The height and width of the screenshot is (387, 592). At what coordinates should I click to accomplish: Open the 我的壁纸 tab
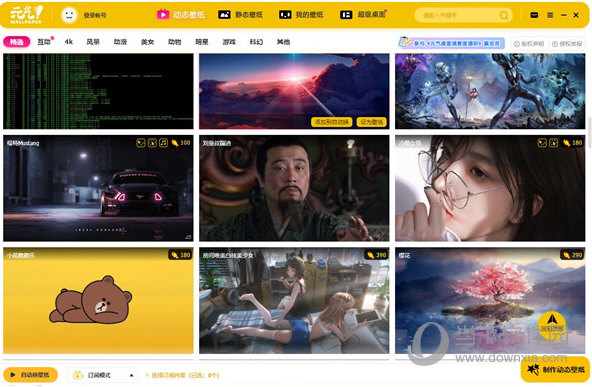301,15
